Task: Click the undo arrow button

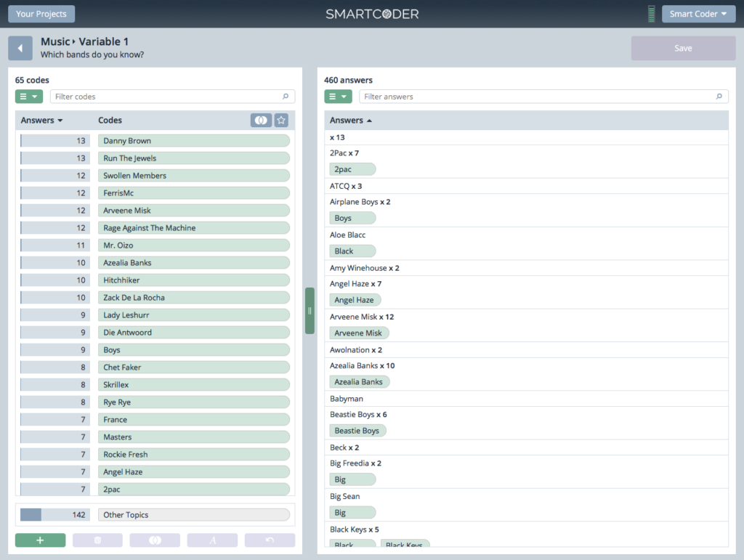Action: (x=270, y=540)
